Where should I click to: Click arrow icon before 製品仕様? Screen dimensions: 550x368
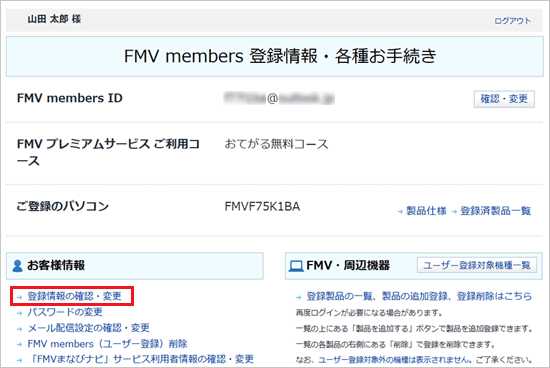point(400,212)
